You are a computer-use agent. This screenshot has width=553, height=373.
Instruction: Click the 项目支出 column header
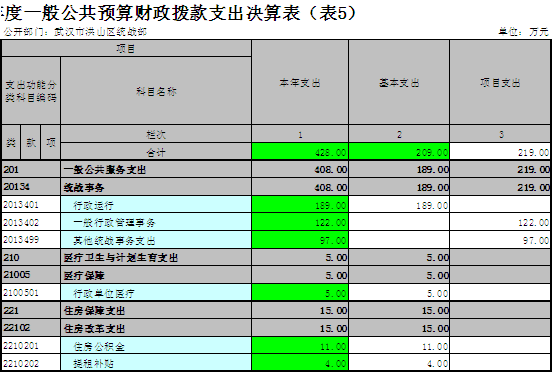(500, 82)
